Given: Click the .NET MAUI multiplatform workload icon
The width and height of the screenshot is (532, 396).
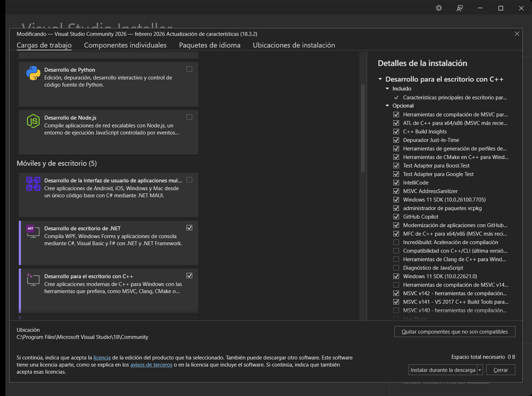Looking at the screenshot, I should [33, 184].
